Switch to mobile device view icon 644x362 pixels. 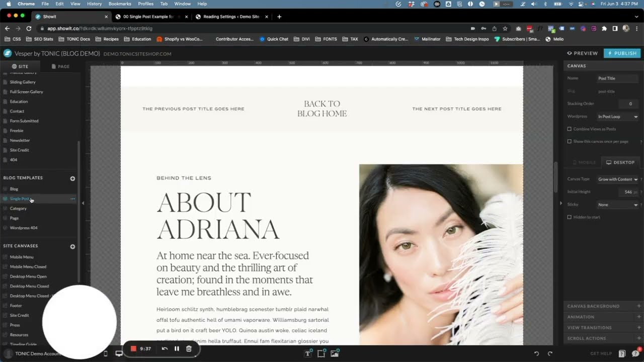105,353
